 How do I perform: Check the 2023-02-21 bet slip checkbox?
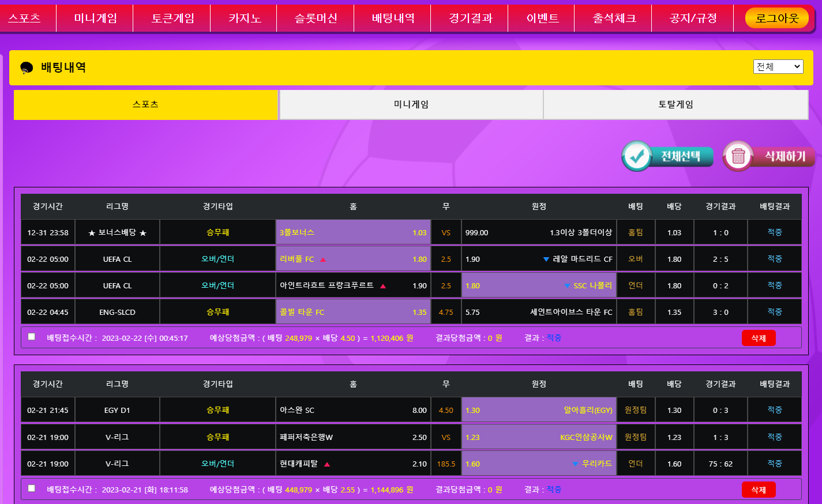point(32,488)
